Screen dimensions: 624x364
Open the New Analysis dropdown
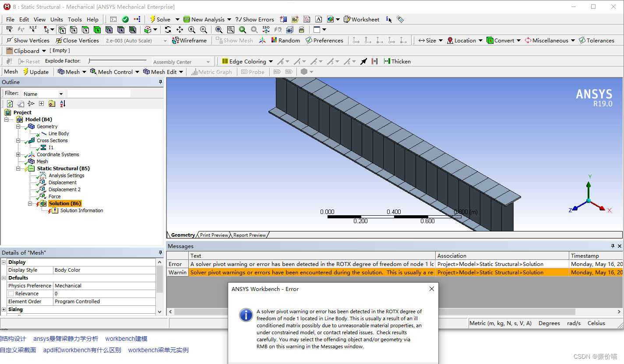tap(229, 19)
